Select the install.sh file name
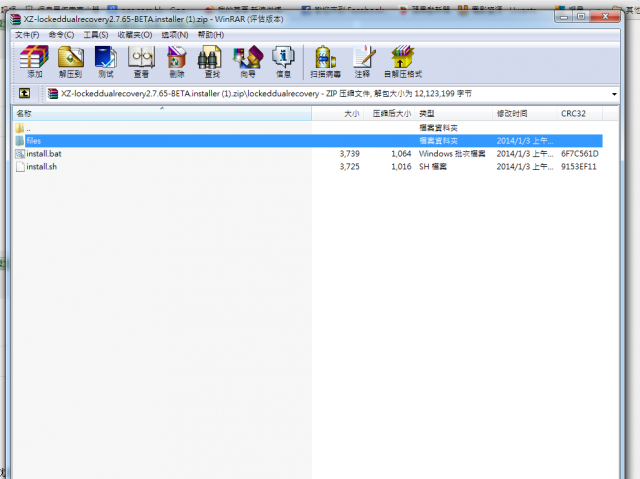640x479 pixels. [42, 166]
